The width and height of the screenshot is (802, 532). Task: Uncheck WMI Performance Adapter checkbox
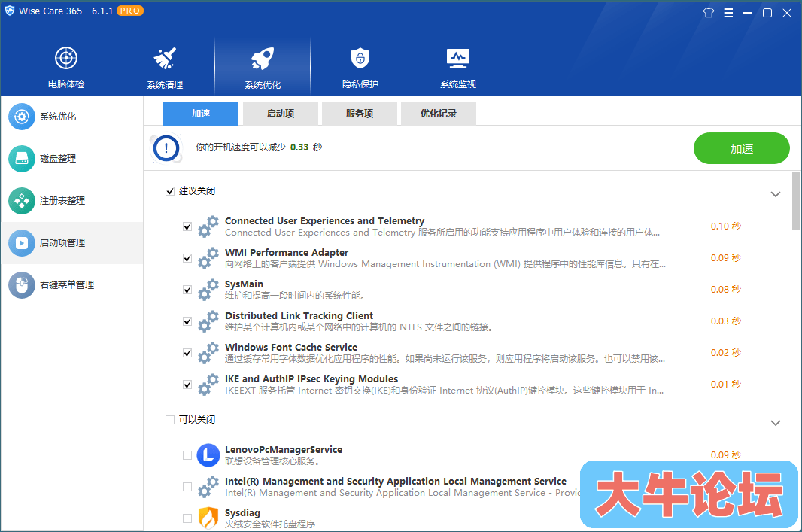pos(187,258)
